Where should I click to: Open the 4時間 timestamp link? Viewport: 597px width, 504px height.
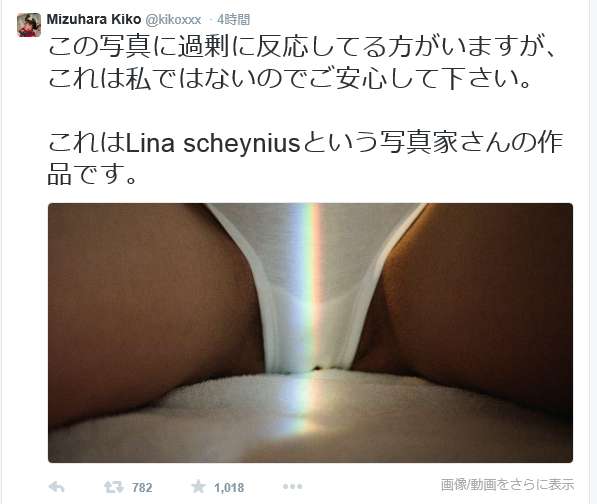coord(233,19)
